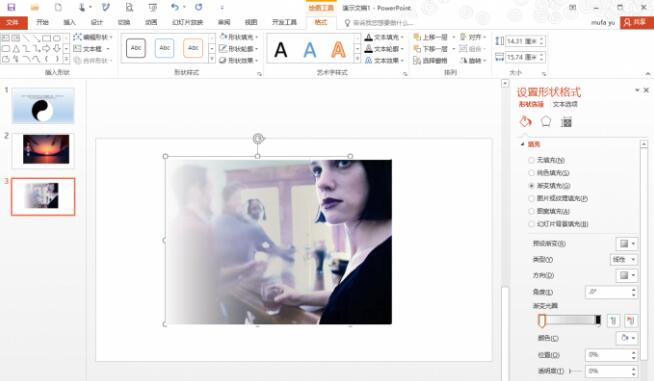The height and width of the screenshot is (381, 654).
Task: Switch to the Developer (开发工具) tab
Action: [x=284, y=23]
